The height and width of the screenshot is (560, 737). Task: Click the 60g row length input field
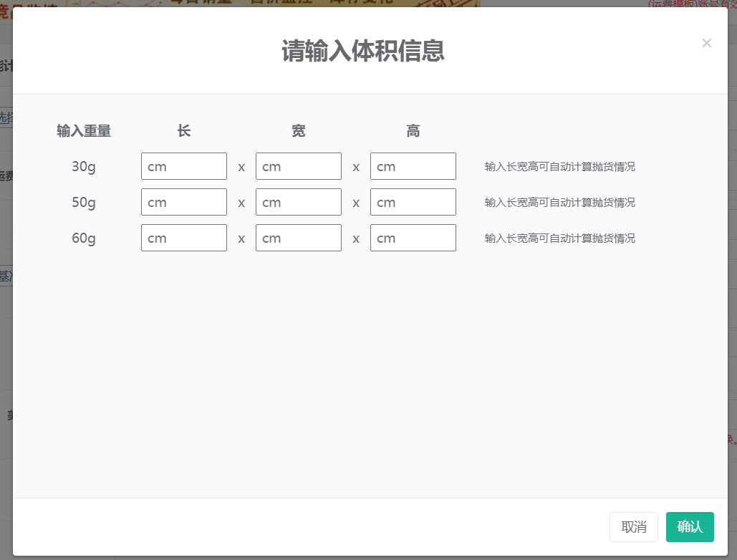(x=184, y=238)
